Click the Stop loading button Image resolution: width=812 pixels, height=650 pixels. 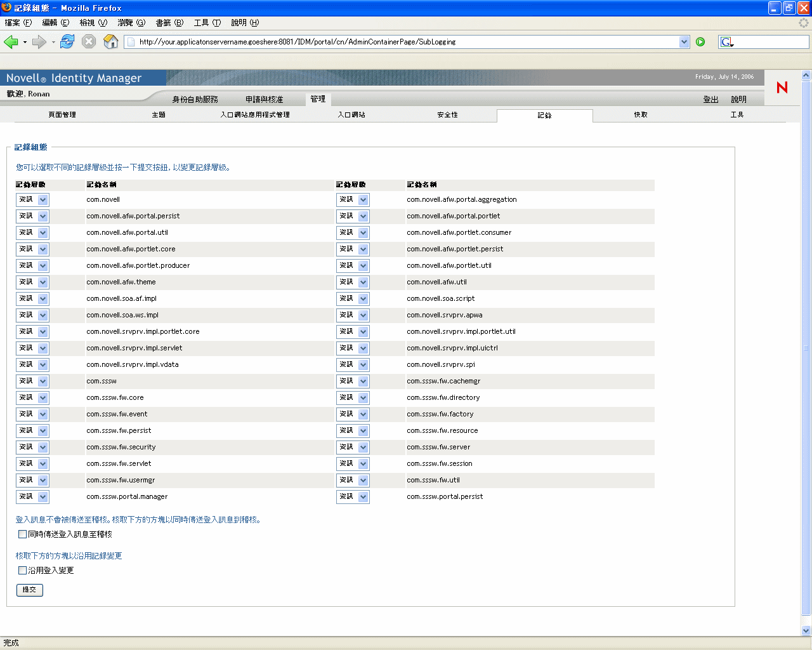[89, 42]
